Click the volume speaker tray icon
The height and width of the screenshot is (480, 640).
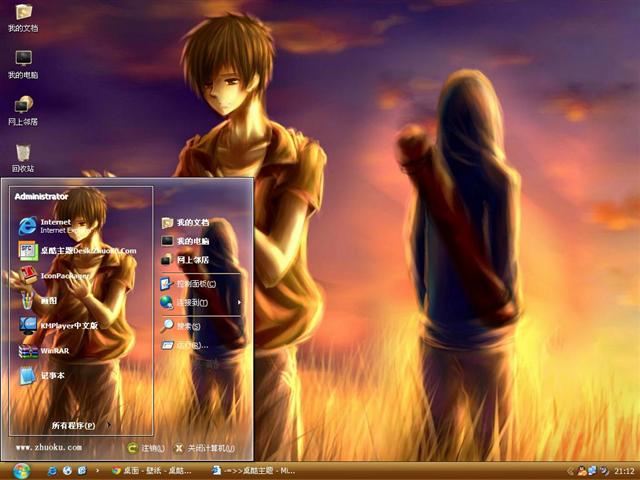[x=603, y=471]
